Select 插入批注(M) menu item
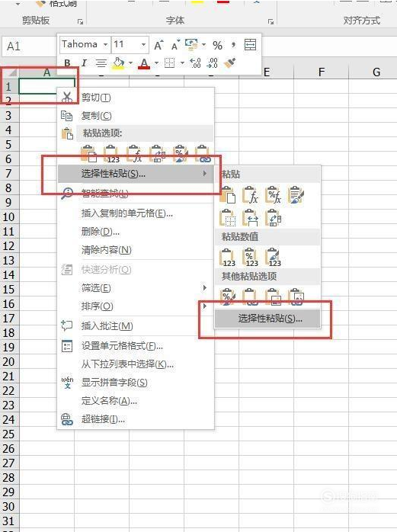397x532 pixels. click(136, 326)
